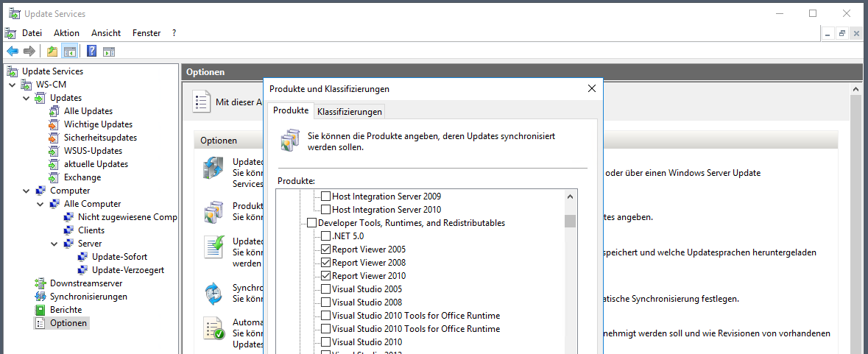This screenshot has width=868, height=354.
Task: Check the Host Integration Server 2010 checkbox
Action: tap(326, 210)
